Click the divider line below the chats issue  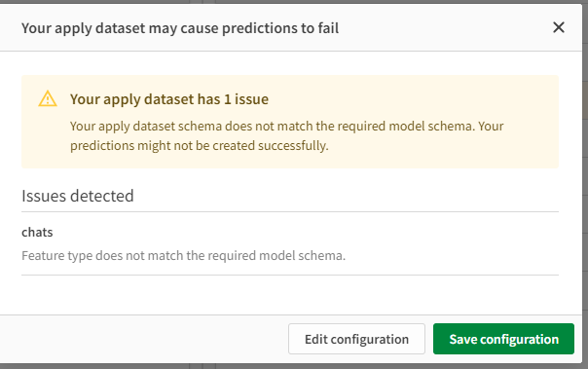click(290, 275)
